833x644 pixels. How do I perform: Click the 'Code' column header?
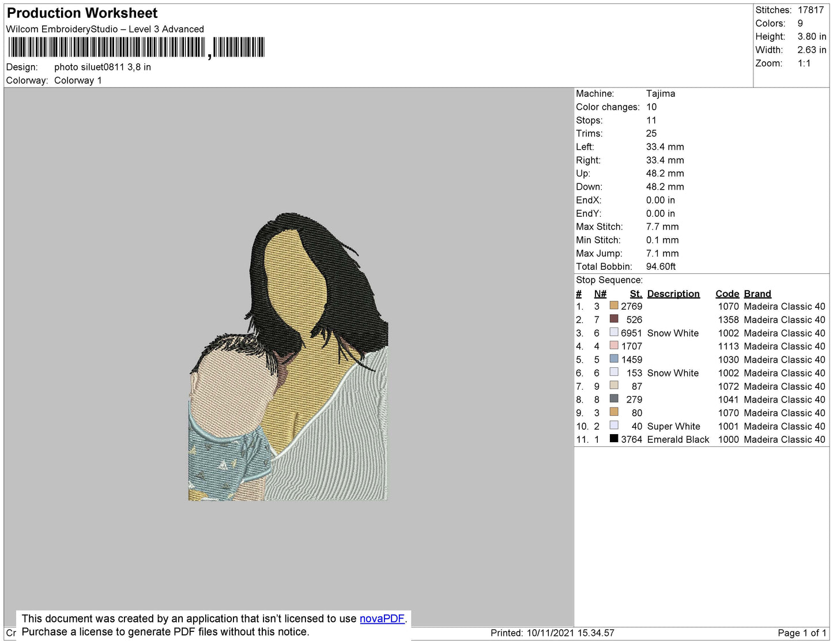728,294
